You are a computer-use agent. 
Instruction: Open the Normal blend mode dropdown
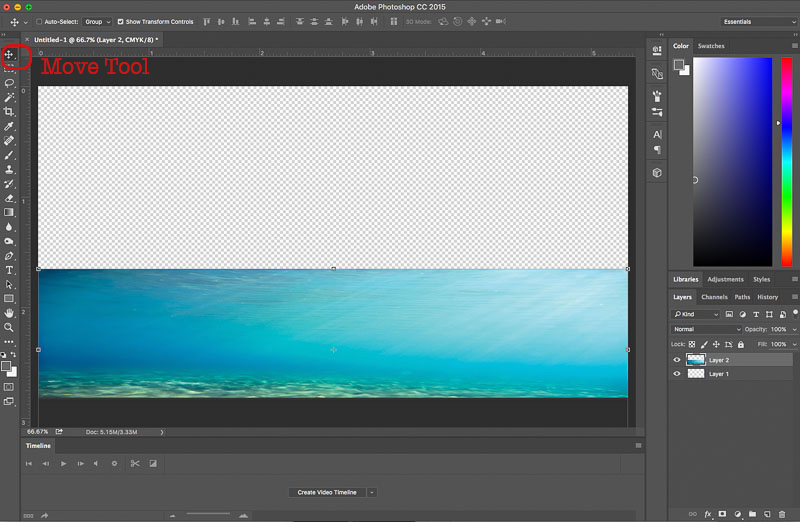click(706, 330)
